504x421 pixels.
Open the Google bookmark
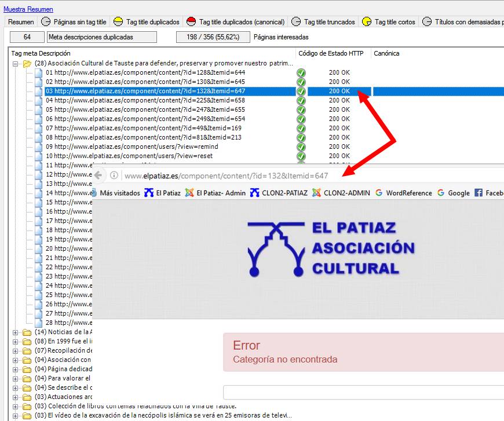(x=453, y=193)
